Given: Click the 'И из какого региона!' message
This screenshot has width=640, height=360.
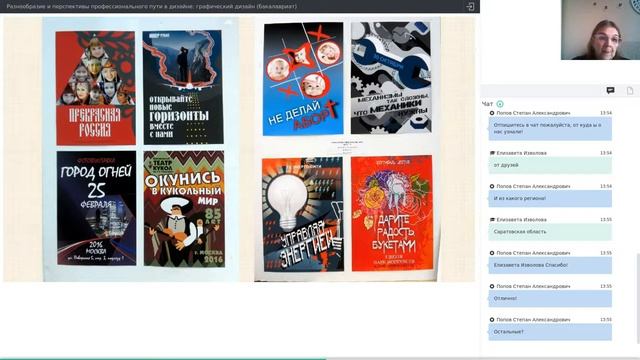Looking at the screenshot, I should pyautogui.click(x=550, y=199).
